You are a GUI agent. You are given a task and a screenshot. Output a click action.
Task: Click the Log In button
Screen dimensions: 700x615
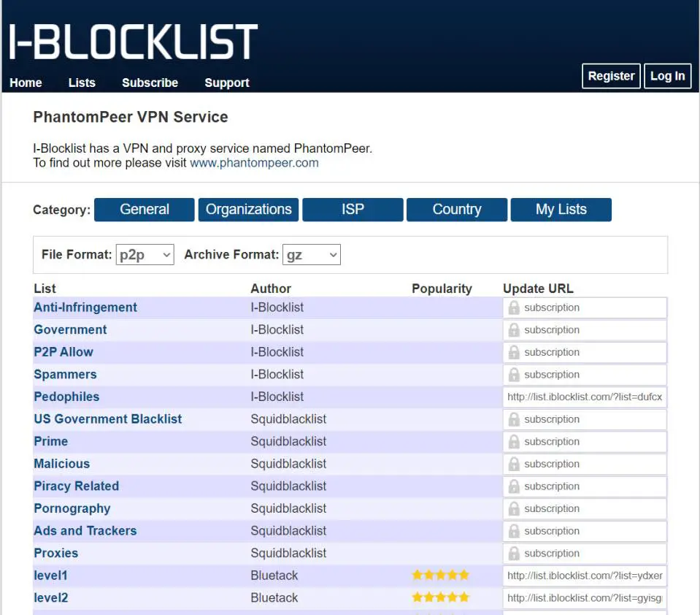tap(667, 76)
